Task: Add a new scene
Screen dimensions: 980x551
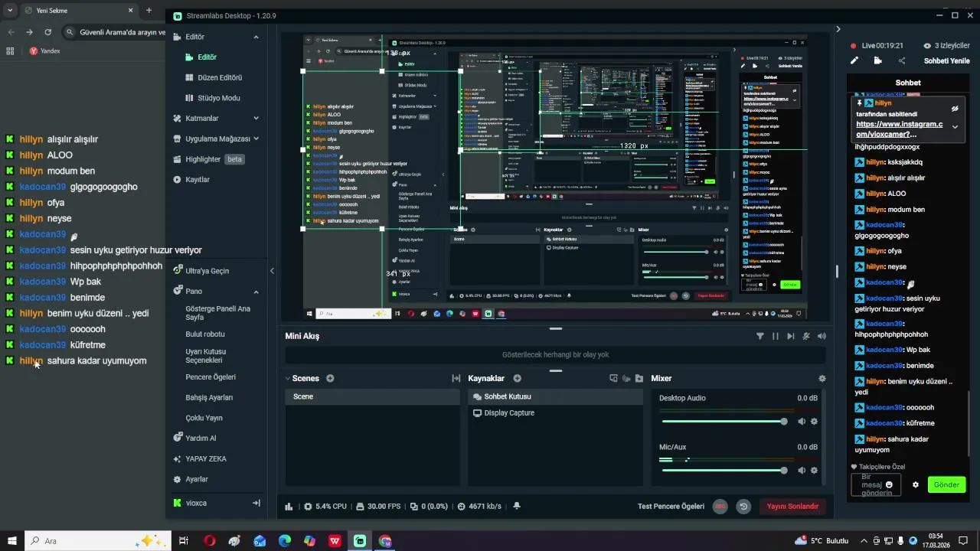Action: (330, 378)
